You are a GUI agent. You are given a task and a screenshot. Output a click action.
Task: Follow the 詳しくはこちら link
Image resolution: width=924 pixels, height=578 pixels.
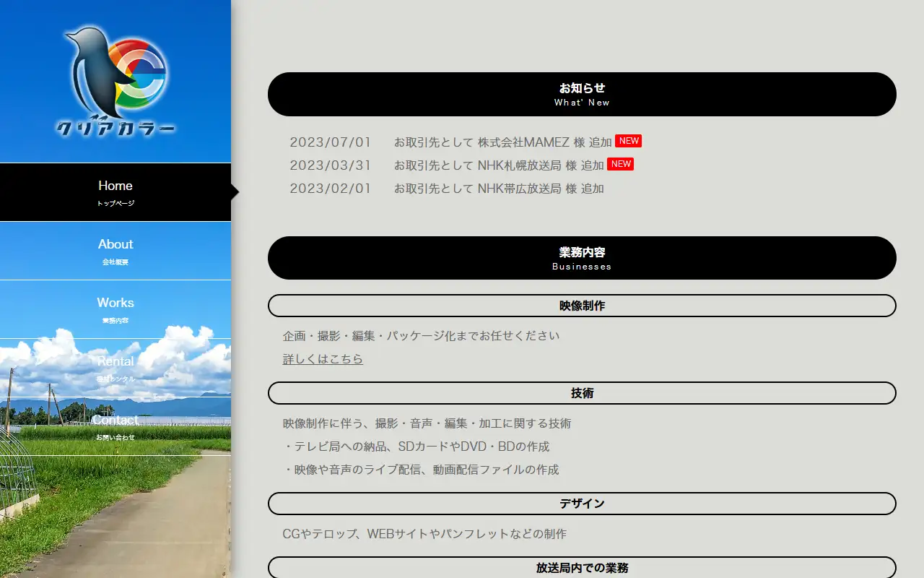click(323, 359)
